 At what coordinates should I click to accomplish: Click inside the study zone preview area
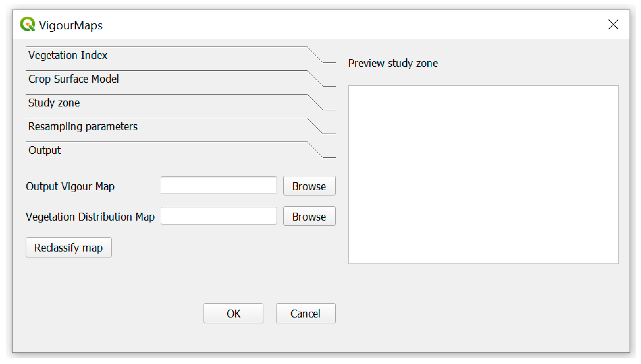[x=483, y=175]
